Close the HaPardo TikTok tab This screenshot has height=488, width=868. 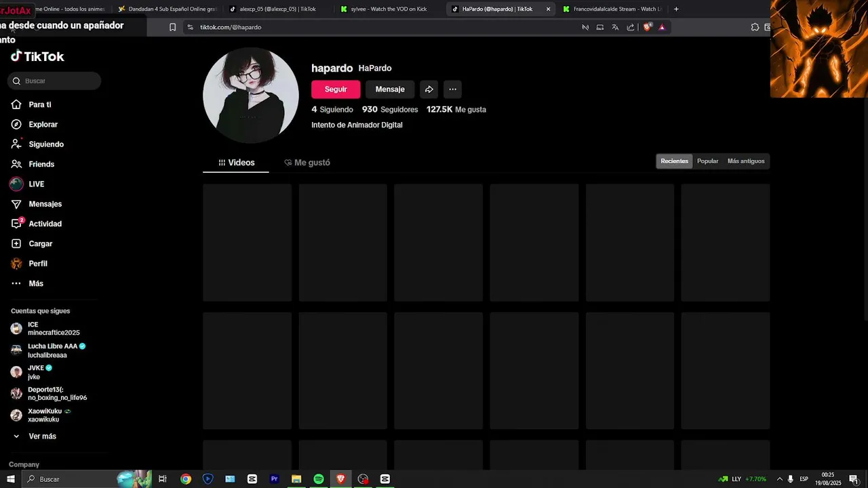(x=548, y=9)
